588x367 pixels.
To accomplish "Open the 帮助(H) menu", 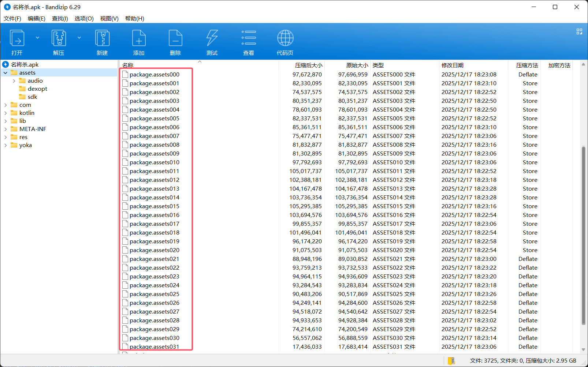I will point(135,18).
